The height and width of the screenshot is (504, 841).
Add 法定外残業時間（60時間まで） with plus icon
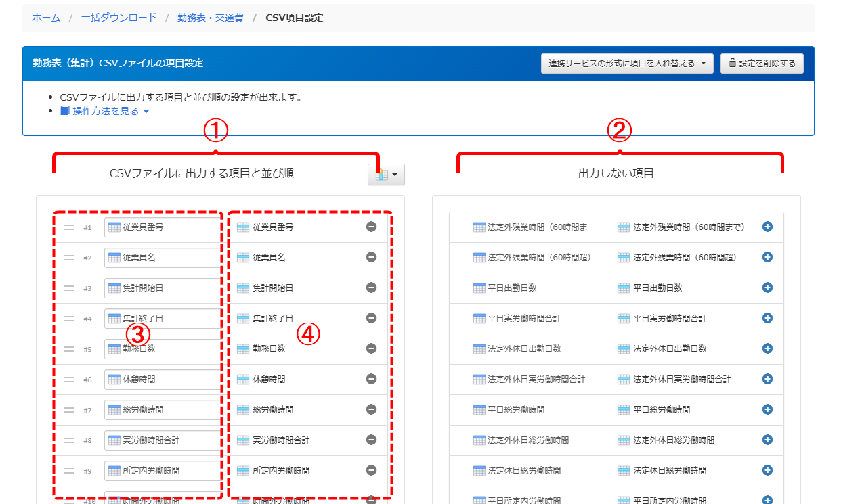point(767,227)
